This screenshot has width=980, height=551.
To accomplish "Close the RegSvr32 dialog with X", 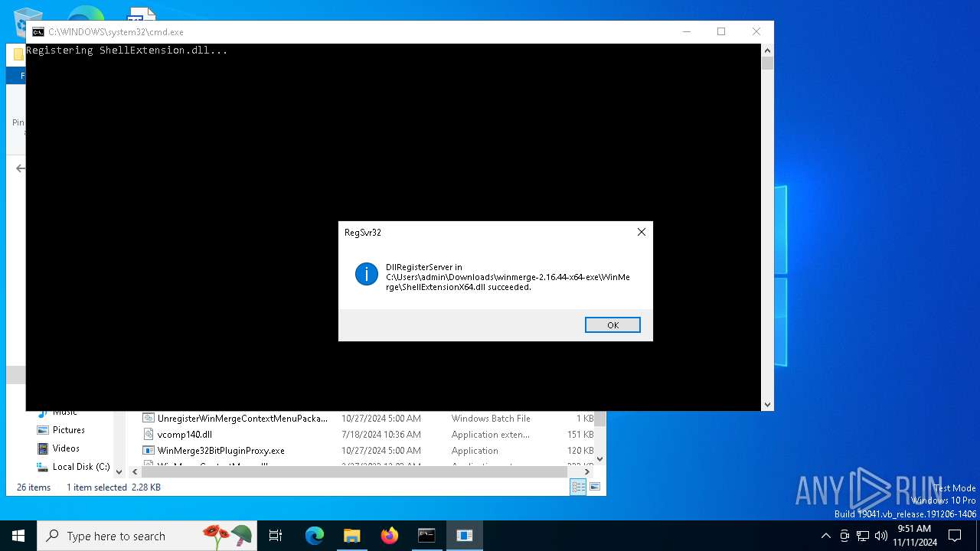I will [642, 232].
